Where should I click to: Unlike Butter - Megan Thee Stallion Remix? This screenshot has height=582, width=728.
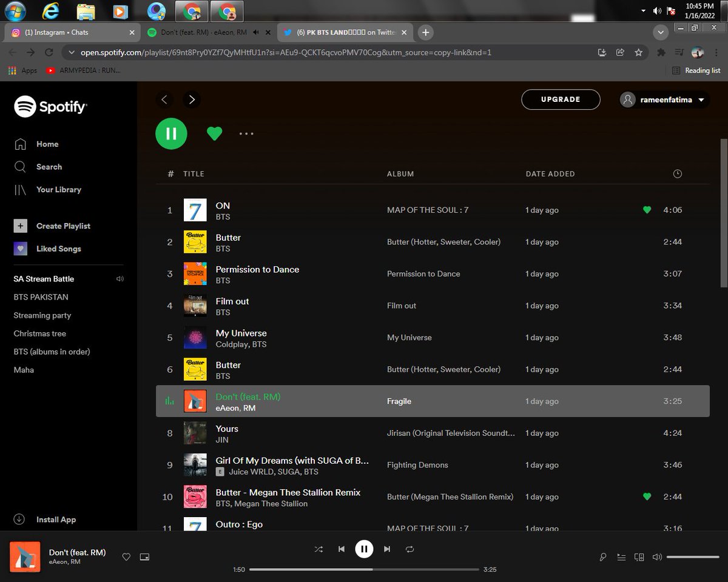(x=647, y=497)
